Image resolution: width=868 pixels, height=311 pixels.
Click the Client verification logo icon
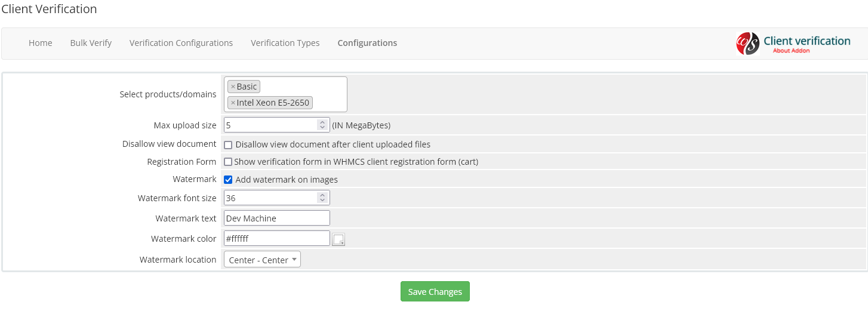click(747, 44)
